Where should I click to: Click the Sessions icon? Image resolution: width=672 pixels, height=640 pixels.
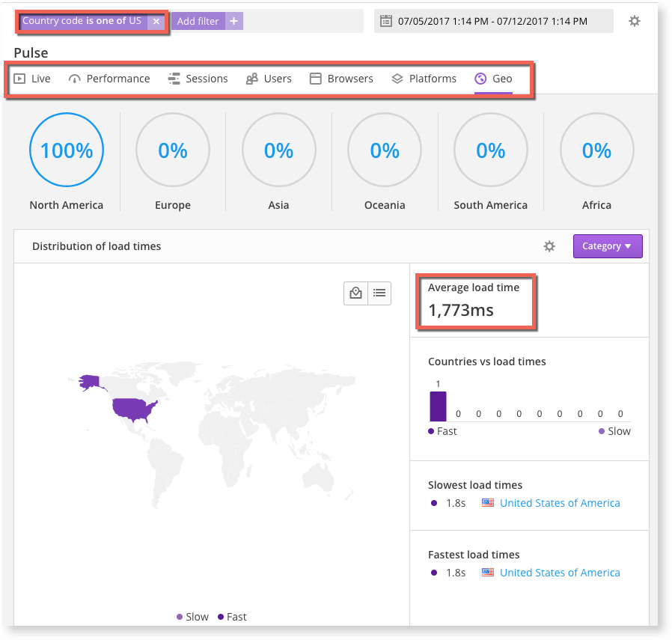click(x=174, y=78)
